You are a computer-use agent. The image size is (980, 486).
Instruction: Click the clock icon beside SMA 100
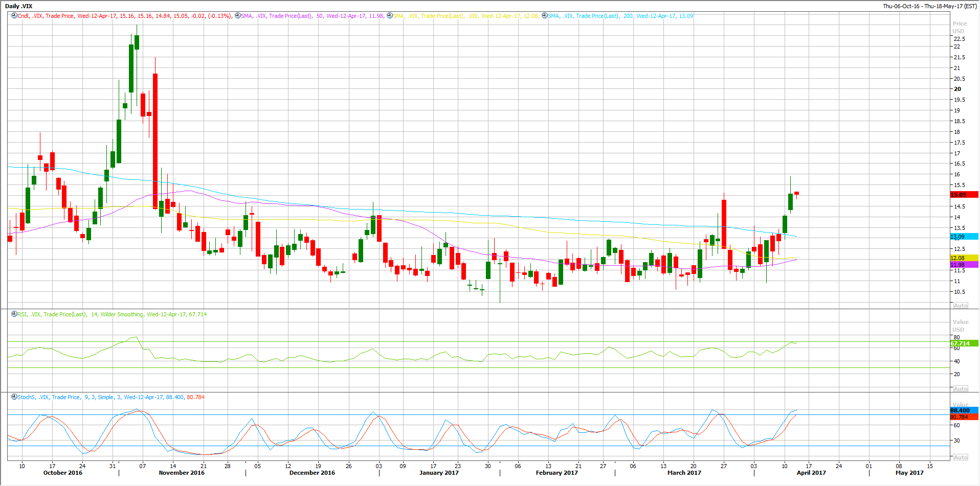390,16
